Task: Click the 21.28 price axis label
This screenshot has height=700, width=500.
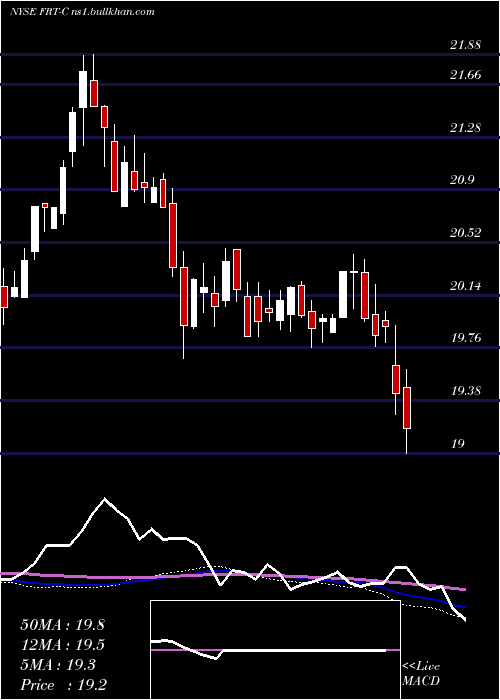Action: point(466,128)
